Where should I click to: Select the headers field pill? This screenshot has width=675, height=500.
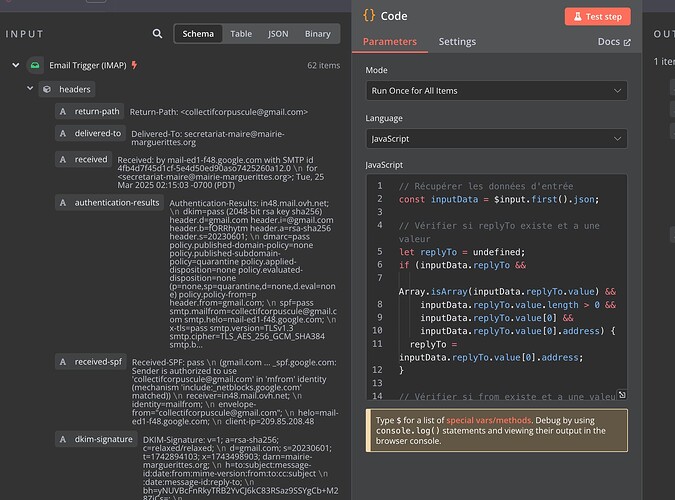coord(67,89)
